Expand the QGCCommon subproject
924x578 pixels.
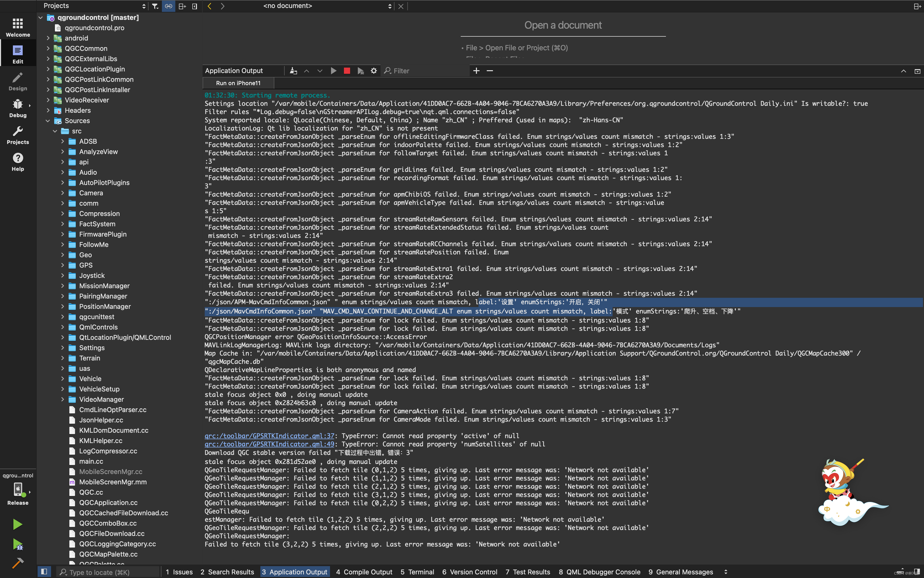pos(48,49)
